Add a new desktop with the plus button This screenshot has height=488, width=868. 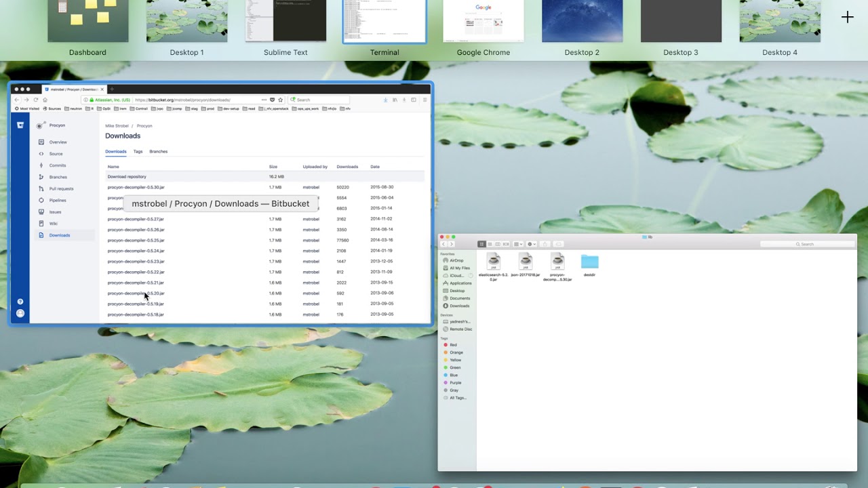848,18
